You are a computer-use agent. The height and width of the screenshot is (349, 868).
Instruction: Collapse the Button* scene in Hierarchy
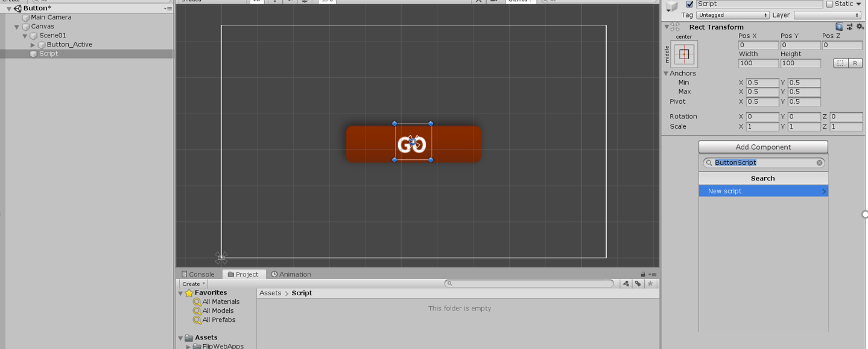(x=8, y=9)
